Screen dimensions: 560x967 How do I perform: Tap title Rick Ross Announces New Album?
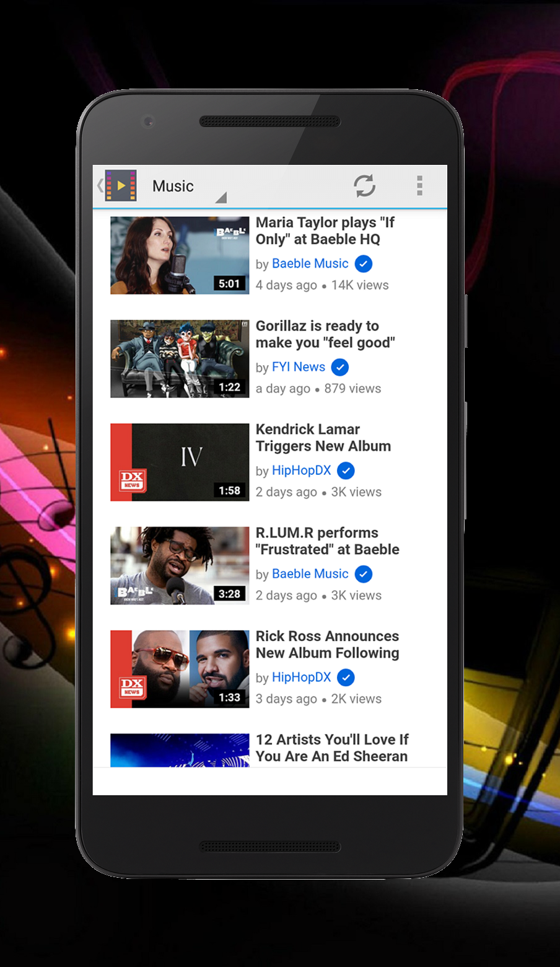click(x=328, y=645)
